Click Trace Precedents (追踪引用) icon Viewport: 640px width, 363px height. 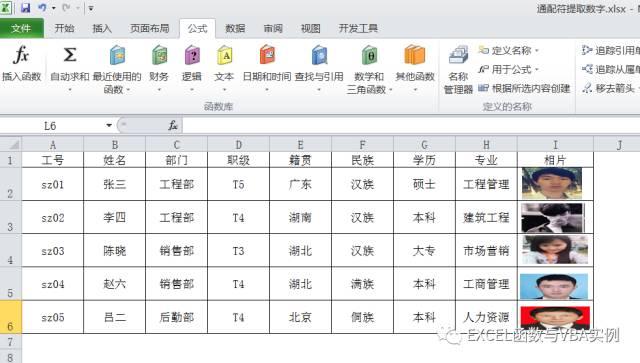point(587,50)
